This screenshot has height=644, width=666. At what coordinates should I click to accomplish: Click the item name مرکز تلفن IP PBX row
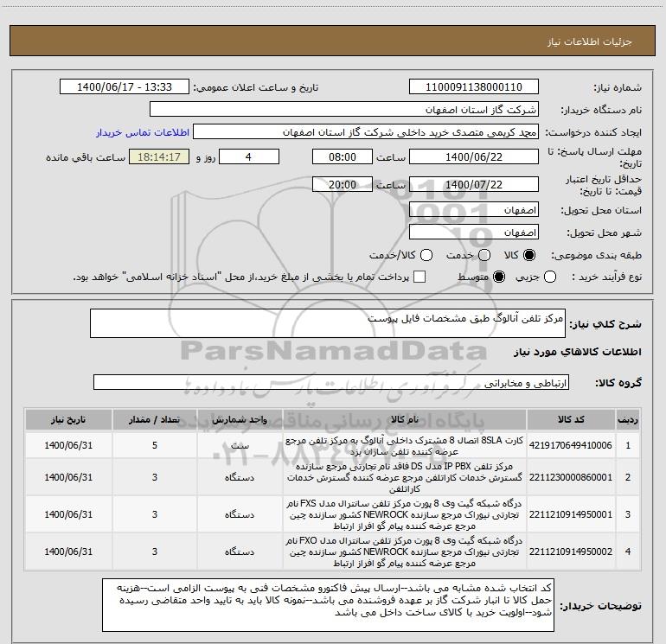[x=405, y=477]
